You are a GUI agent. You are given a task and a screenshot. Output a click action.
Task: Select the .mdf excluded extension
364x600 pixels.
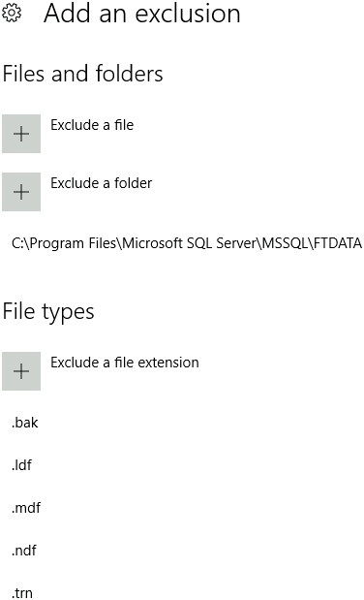pos(26,508)
